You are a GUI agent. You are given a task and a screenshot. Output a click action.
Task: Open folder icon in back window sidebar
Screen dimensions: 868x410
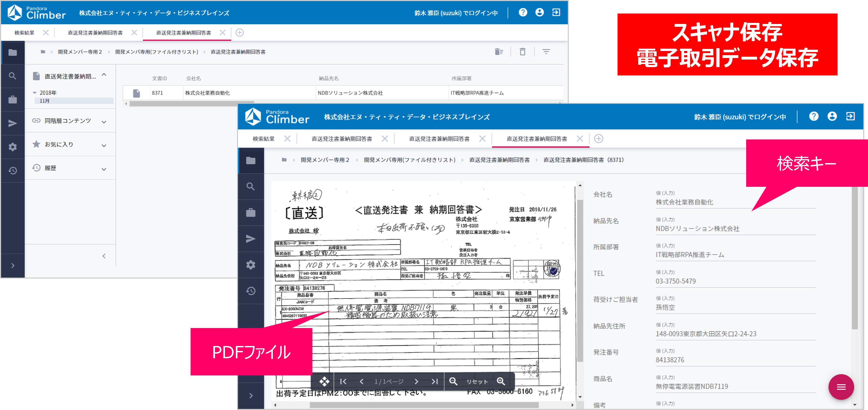click(x=13, y=53)
